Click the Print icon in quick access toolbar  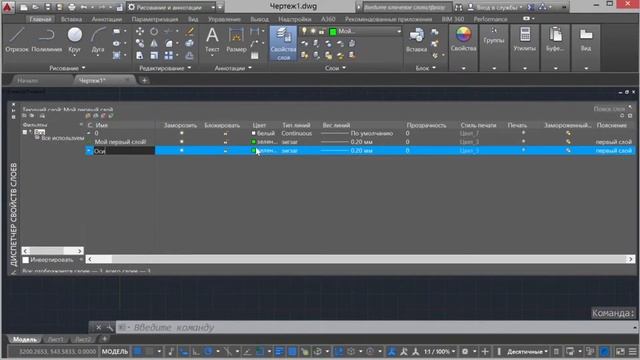(72, 7)
